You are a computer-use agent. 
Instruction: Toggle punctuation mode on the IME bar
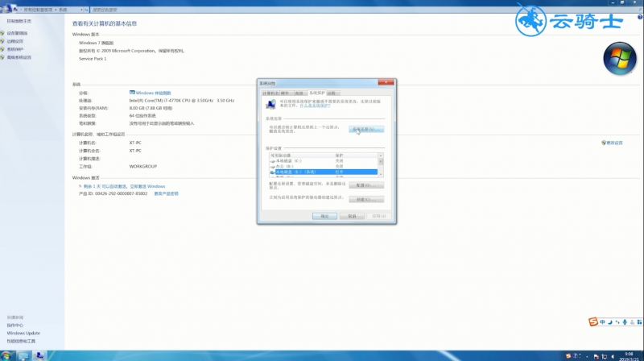point(617,322)
